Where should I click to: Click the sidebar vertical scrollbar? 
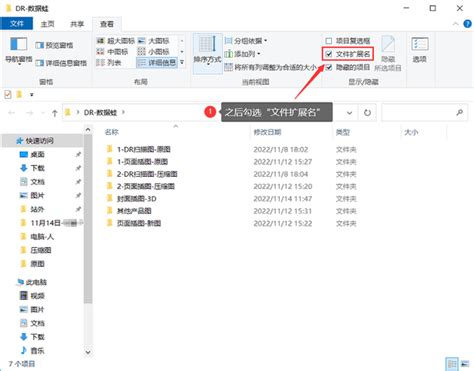coord(88,220)
